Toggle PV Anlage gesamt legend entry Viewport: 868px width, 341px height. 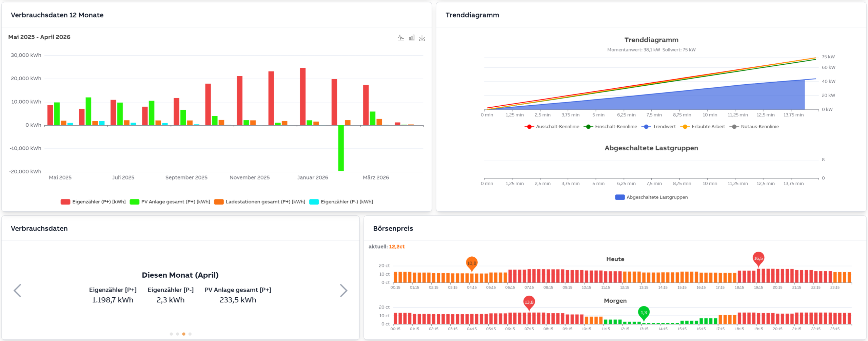click(x=170, y=202)
